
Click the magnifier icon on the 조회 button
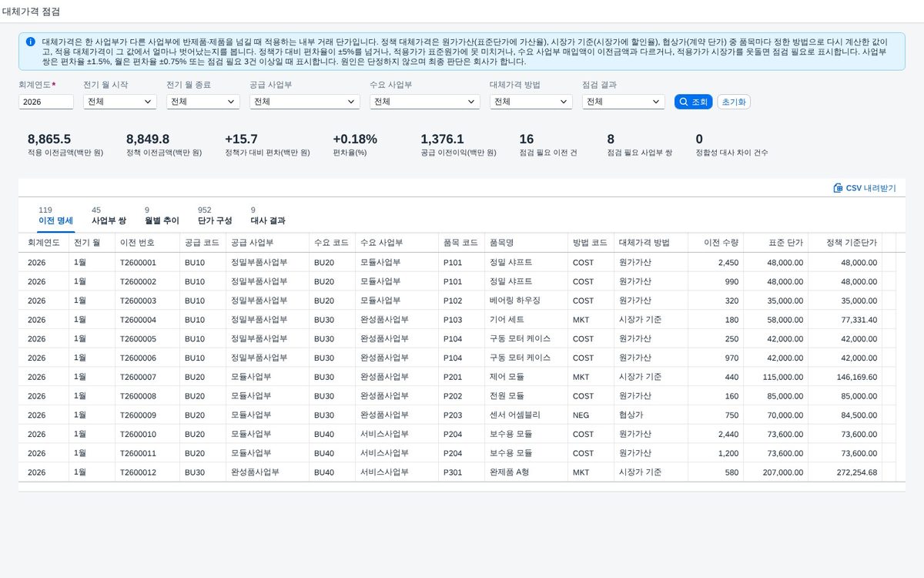[683, 102]
